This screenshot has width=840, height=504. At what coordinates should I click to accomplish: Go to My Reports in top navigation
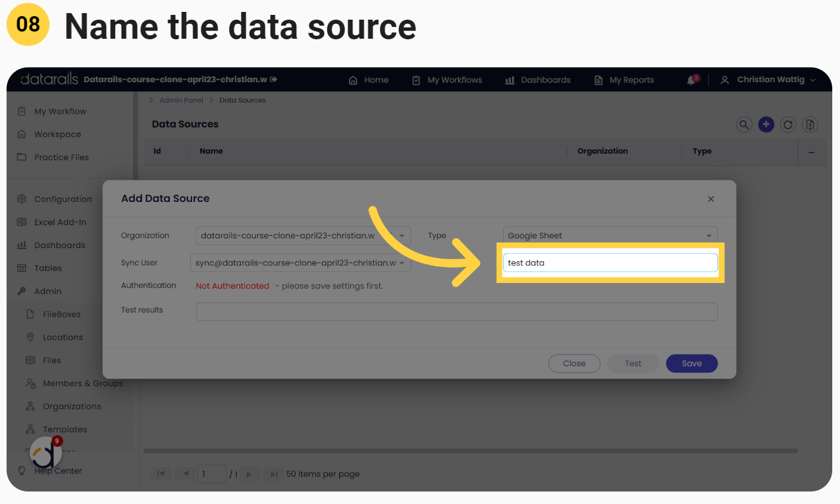click(624, 80)
